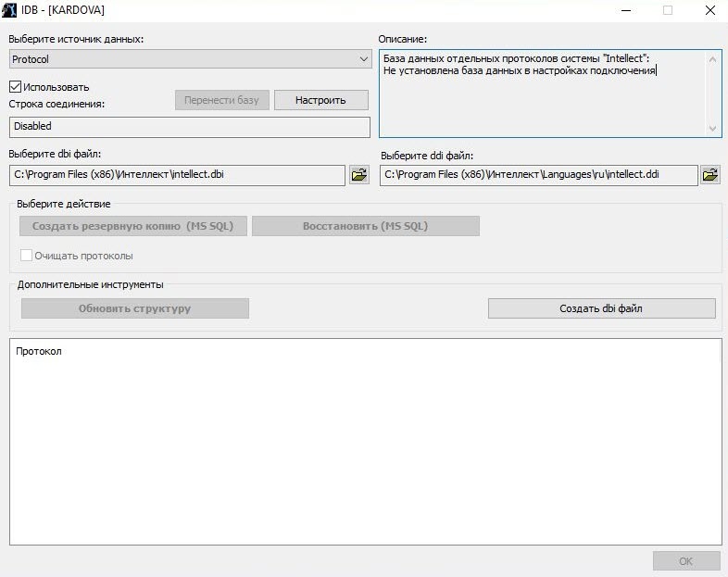The image size is (728, 577).
Task: Click Создать резервную копию (MS SQL)
Action: pyautogui.click(x=133, y=226)
